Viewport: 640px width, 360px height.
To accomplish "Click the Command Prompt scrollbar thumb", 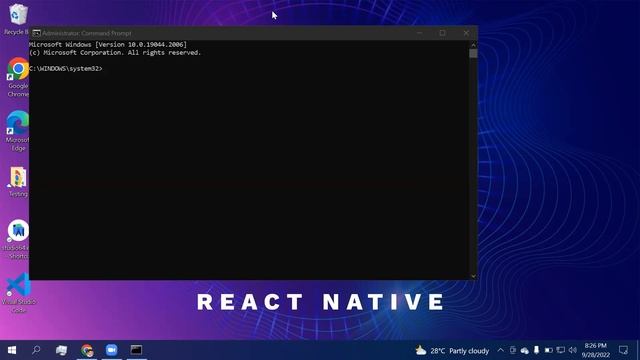I will 473,53.
